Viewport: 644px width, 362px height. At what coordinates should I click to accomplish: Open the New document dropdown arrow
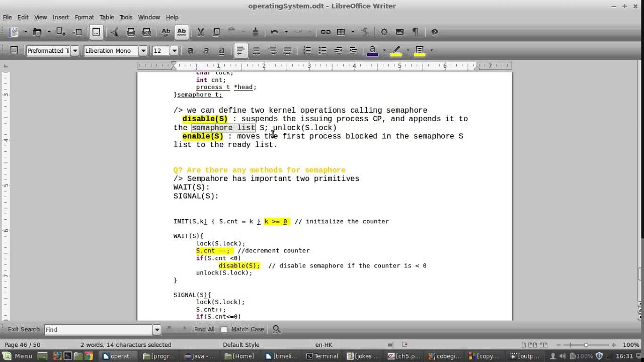25,32
